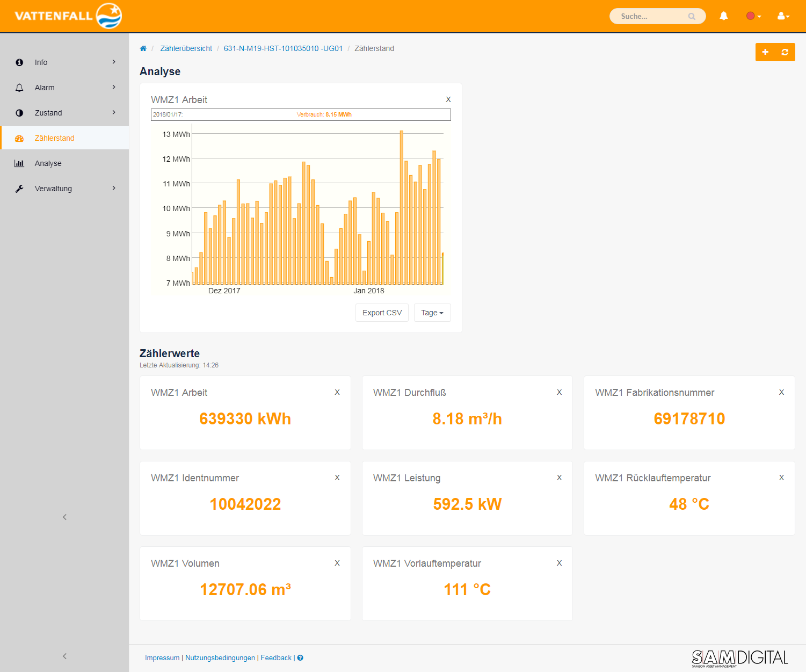806x672 pixels.
Task: Click the 111 °C value
Action: [467, 589]
